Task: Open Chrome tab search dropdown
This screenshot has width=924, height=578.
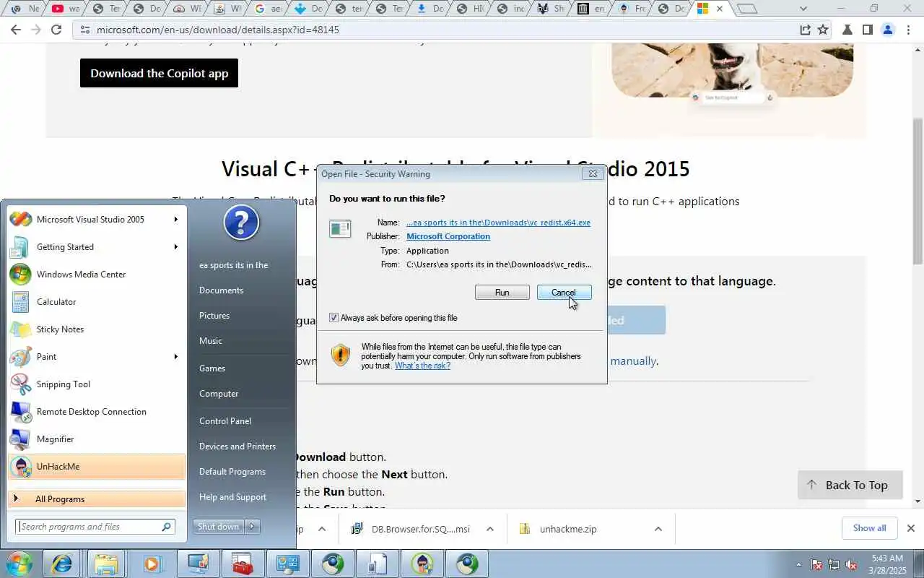Action: pos(803,9)
